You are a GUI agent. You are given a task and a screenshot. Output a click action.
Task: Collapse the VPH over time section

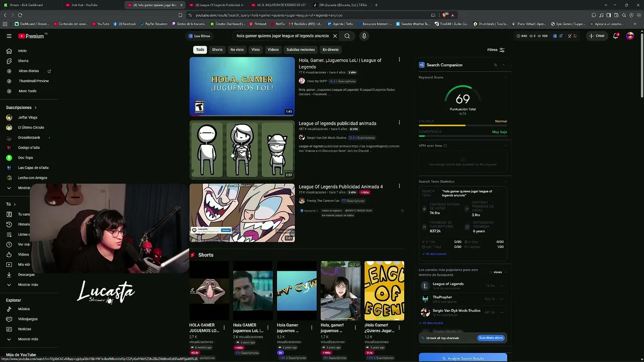click(506, 146)
